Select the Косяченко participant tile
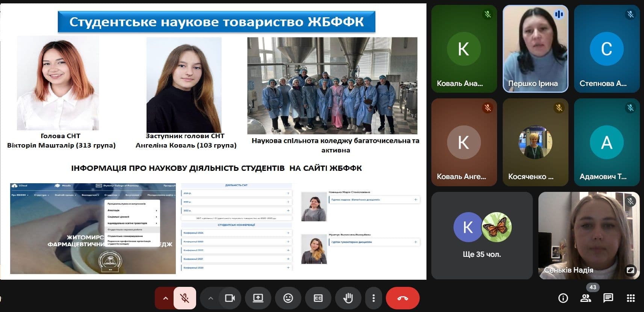The width and height of the screenshot is (644, 312). [x=535, y=142]
